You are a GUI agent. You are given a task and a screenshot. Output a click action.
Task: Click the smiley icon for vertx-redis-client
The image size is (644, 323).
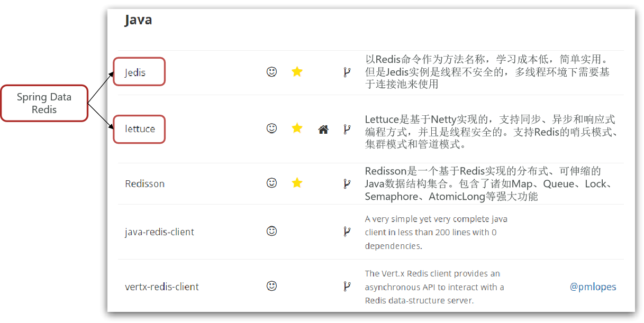(271, 286)
